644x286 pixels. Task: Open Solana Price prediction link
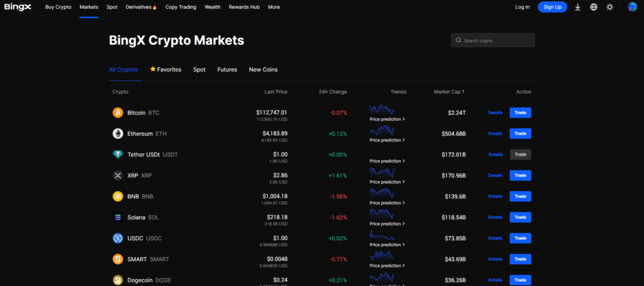point(387,224)
